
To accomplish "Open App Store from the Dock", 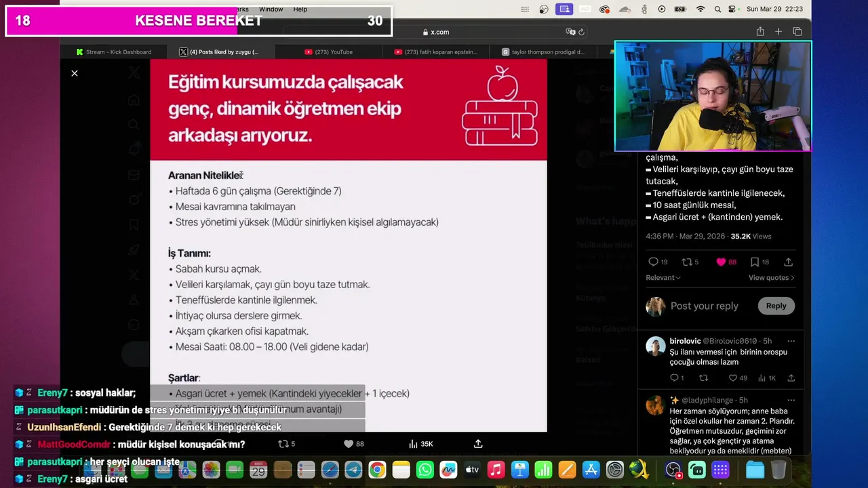I will (591, 470).
